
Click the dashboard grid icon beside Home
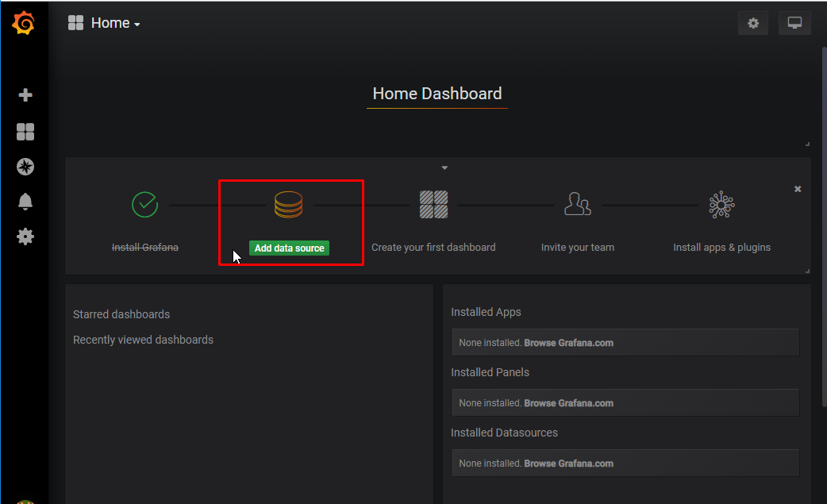75,23
